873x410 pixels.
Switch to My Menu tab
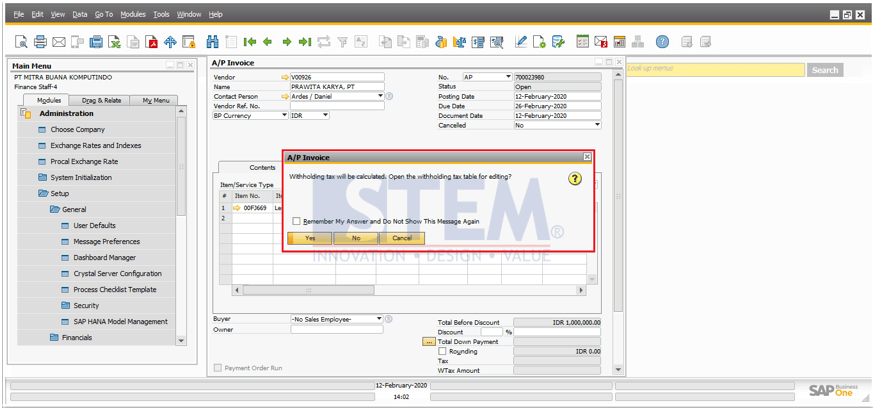pos(155,100)
